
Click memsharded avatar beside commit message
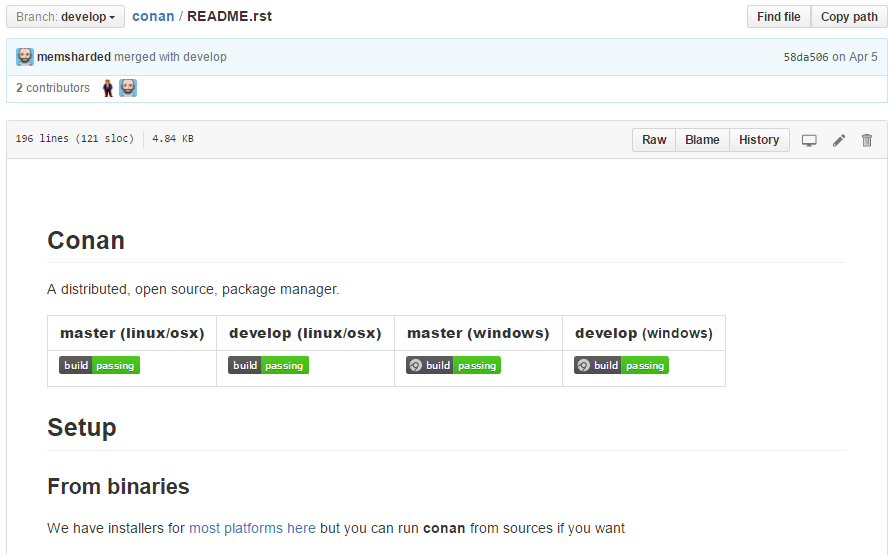point(25,57)
